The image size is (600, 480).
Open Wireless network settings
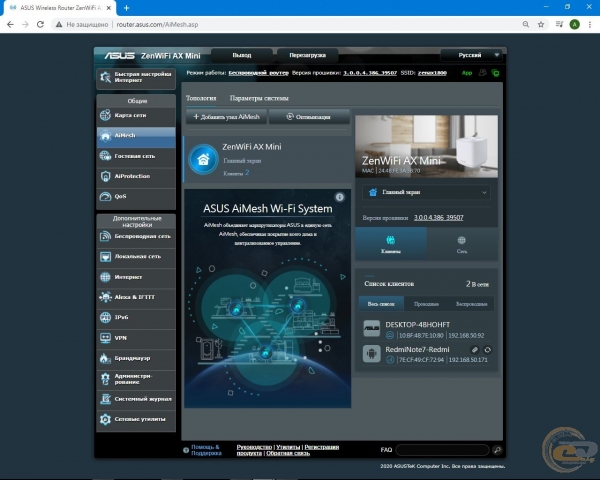(x=136, y=237)
